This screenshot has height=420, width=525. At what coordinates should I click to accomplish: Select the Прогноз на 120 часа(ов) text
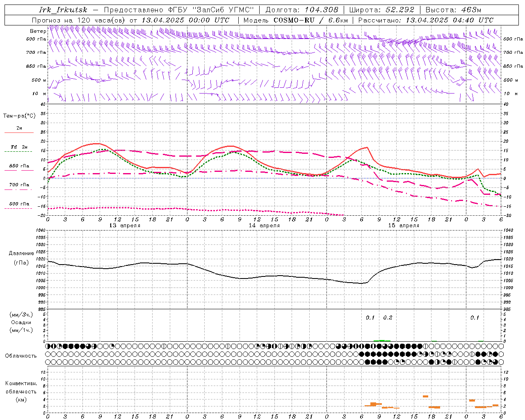(79, 20)
